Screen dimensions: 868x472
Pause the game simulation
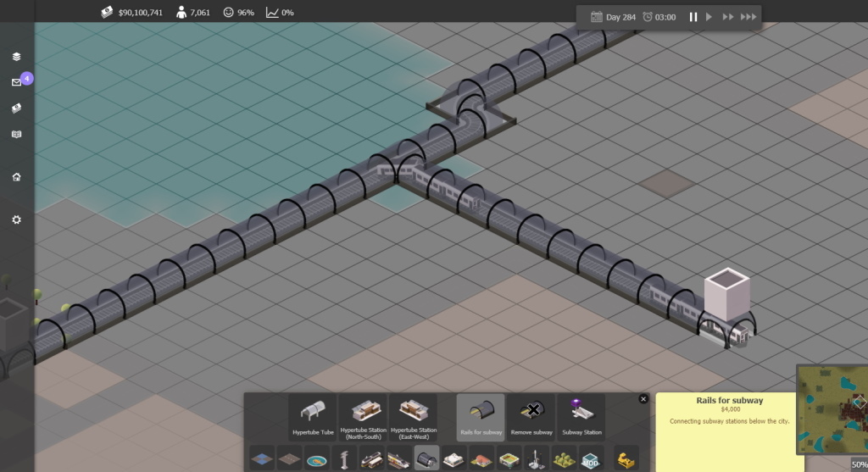693,17
